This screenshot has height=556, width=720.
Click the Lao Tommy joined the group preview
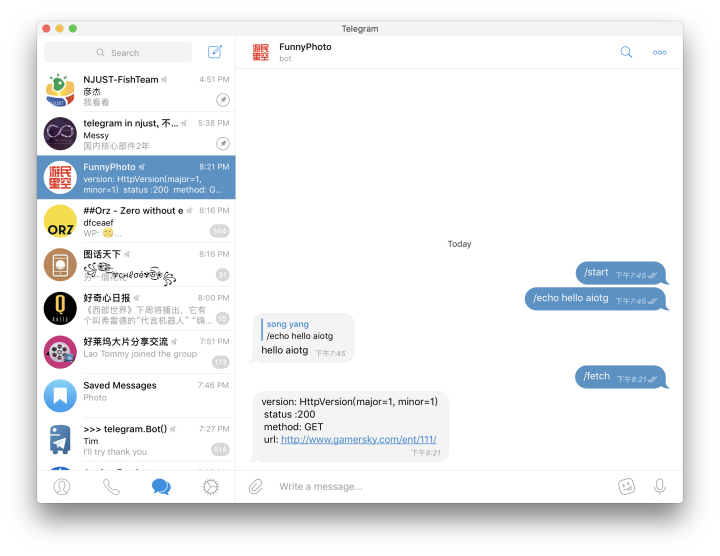click(140, 354)
